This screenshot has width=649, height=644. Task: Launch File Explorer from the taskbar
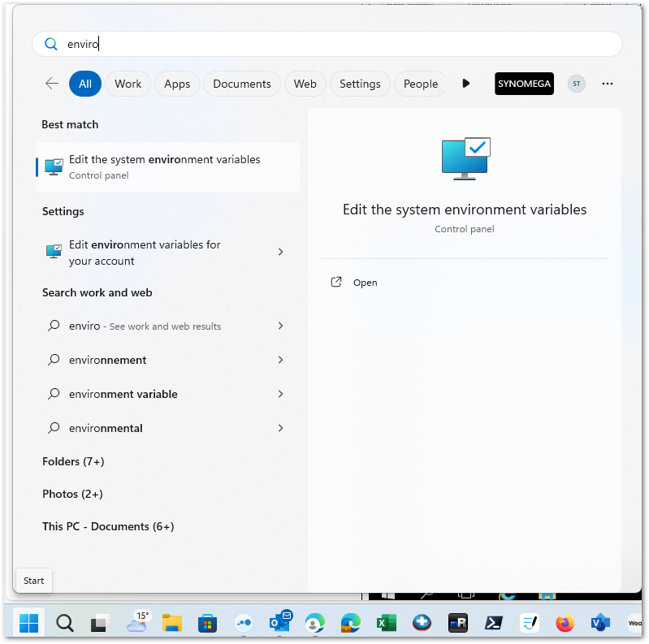pos(172,623)
